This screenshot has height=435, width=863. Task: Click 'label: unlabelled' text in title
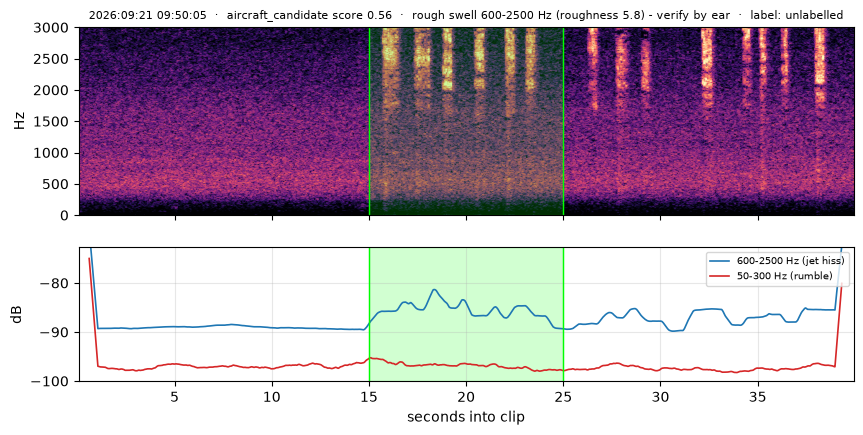click(796, 15)
